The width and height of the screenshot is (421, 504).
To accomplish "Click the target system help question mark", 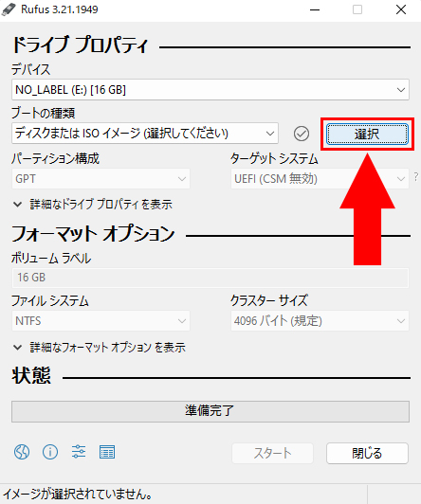I will click(416, 176).
